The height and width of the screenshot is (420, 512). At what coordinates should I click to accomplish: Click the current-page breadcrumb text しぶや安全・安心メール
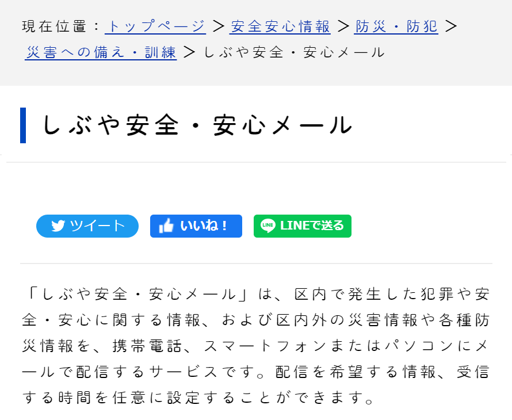point(294,52)
